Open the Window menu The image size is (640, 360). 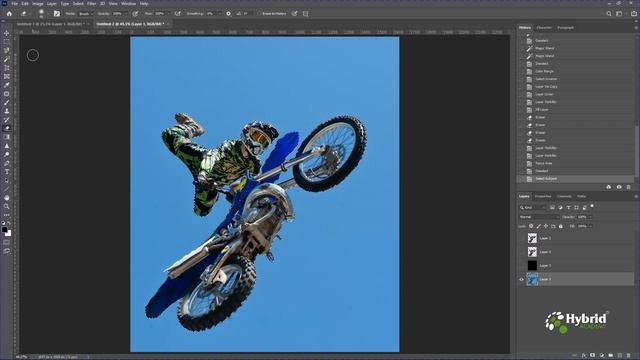point(128,4)
